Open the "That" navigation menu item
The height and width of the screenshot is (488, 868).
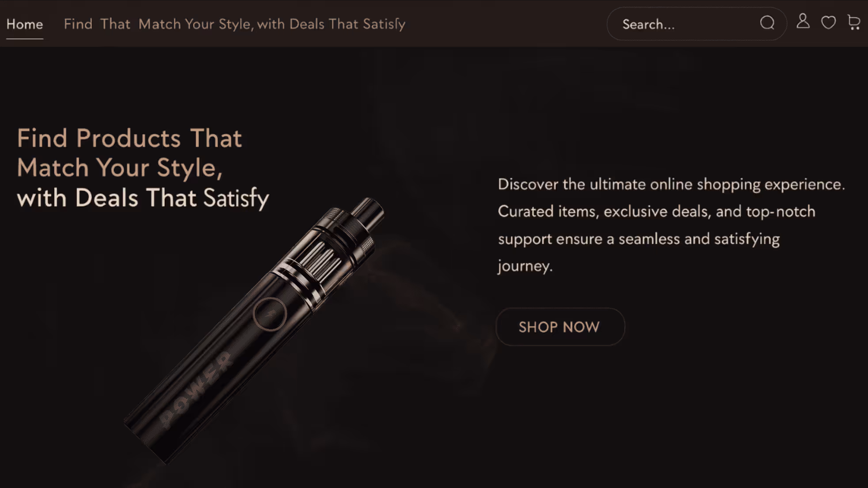115,24
